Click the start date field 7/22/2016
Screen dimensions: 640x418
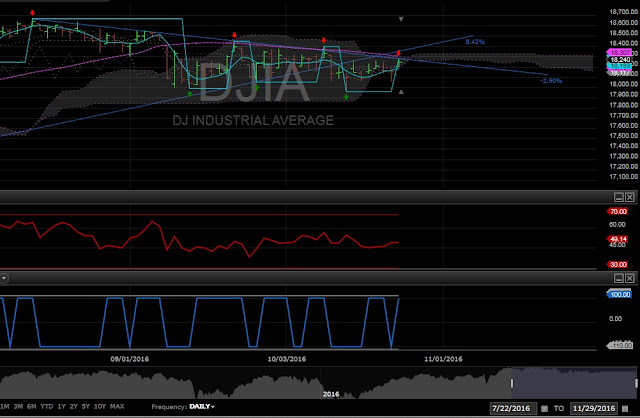(513, 408)
